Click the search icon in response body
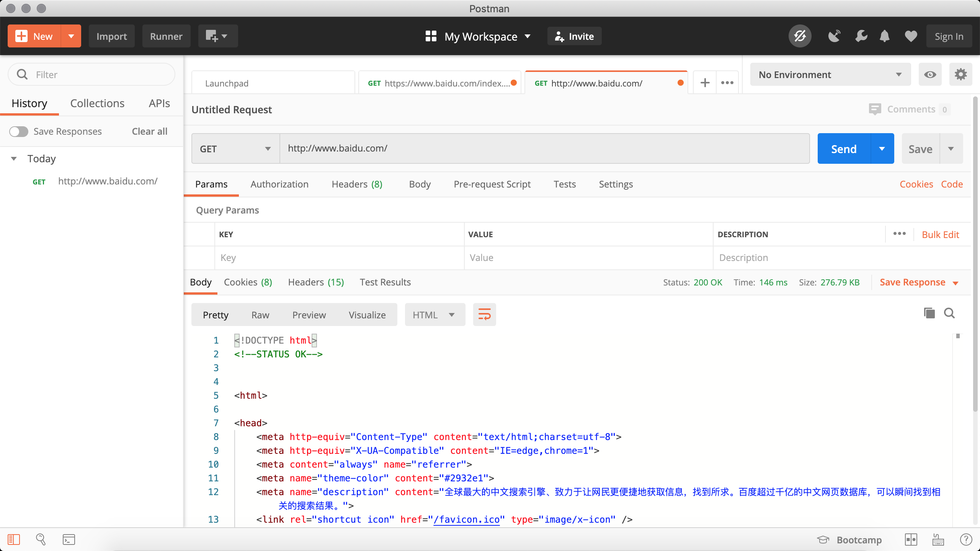 tap(948, 313)
